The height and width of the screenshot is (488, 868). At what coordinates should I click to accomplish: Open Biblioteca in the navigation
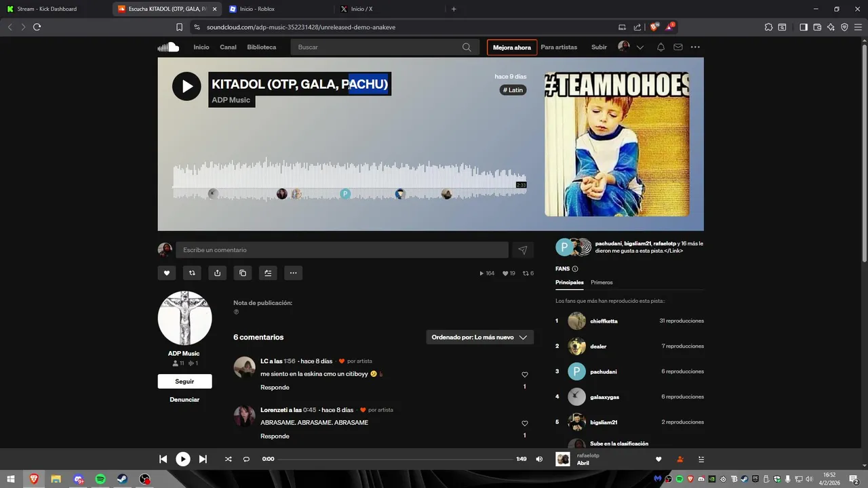(262, 47)
